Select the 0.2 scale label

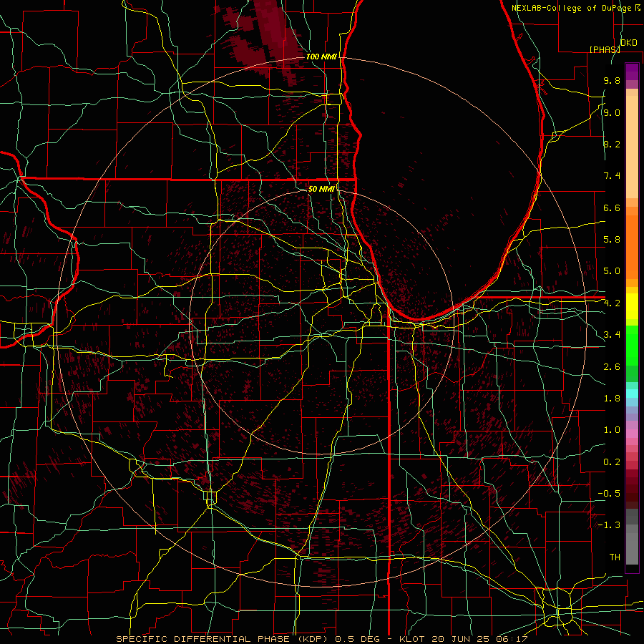pos(612,462)
